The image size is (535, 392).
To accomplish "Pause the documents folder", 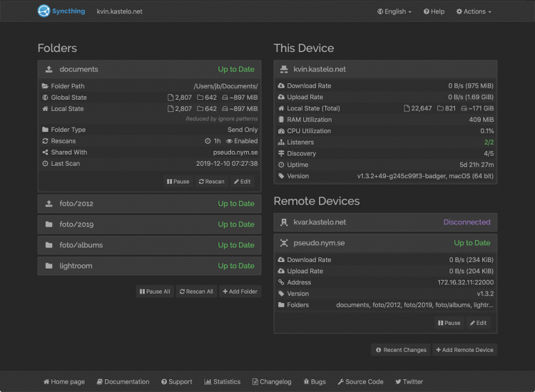I will [178, 182].
